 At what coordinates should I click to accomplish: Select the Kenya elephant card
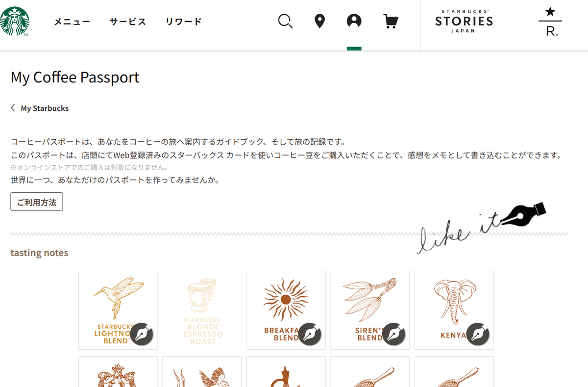click(454, 310)
